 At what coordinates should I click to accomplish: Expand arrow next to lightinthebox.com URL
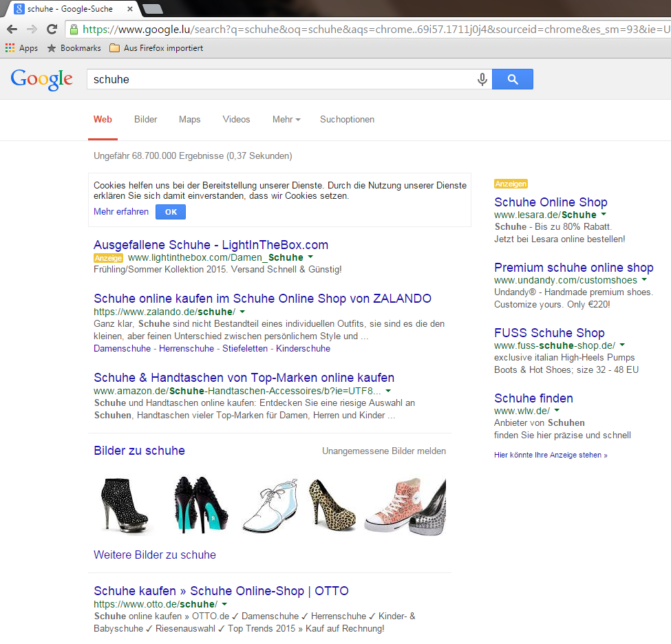(310, 257)
